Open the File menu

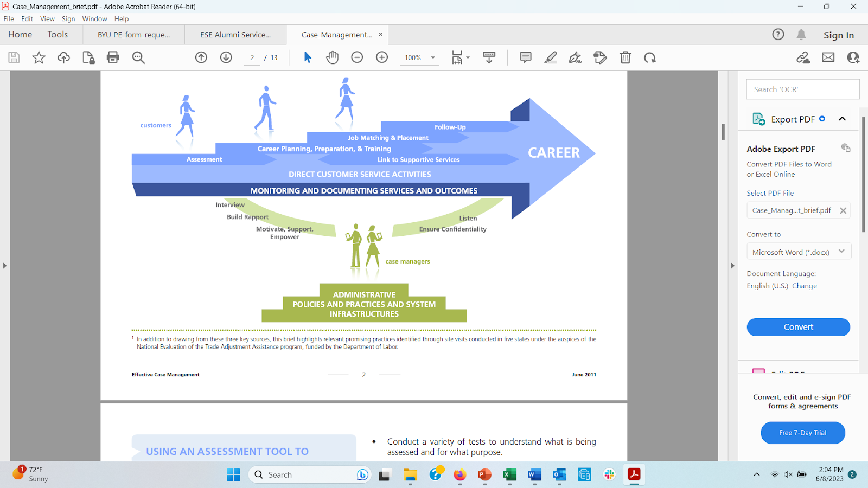pyautogui.click(x=9, y=19)
